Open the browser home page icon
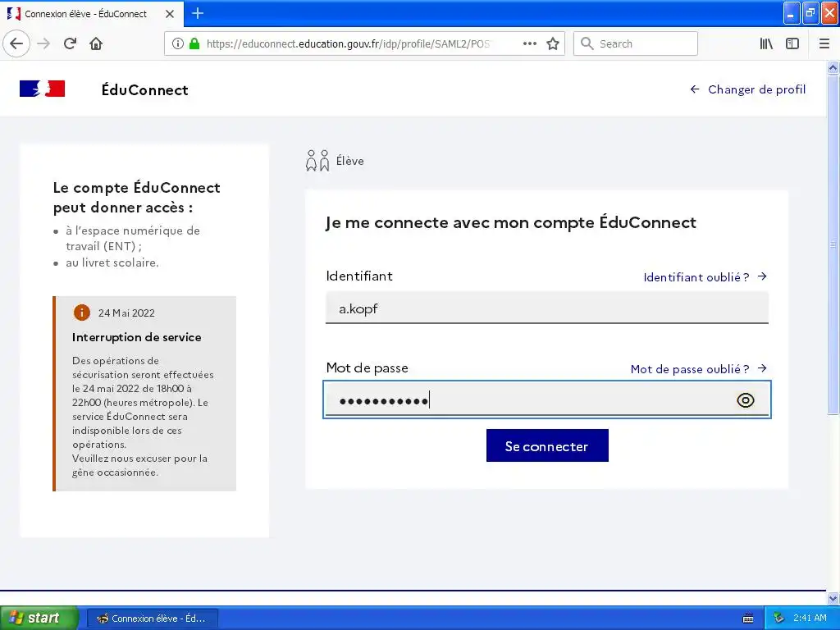840x630 pixels. 96,43
